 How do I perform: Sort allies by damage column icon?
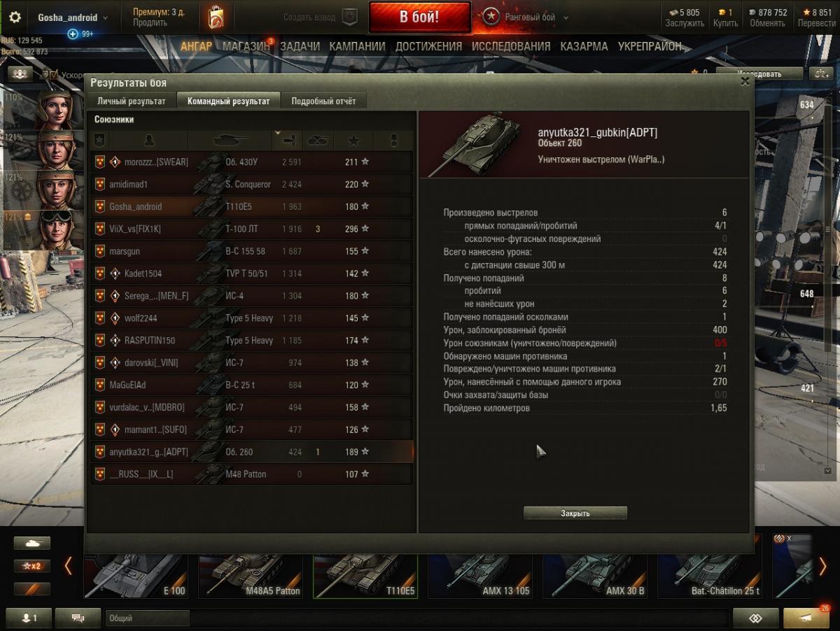pyautogui.click(x=286, y=140)
